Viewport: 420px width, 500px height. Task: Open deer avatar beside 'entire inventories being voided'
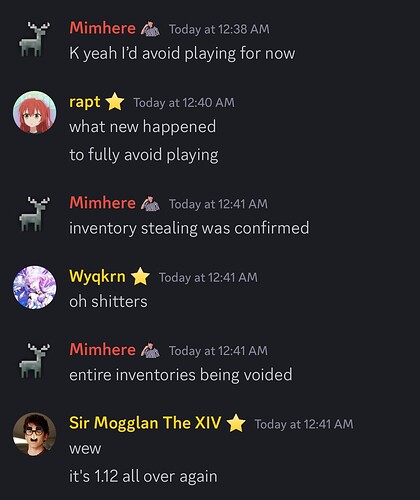[x=34, y=361]
